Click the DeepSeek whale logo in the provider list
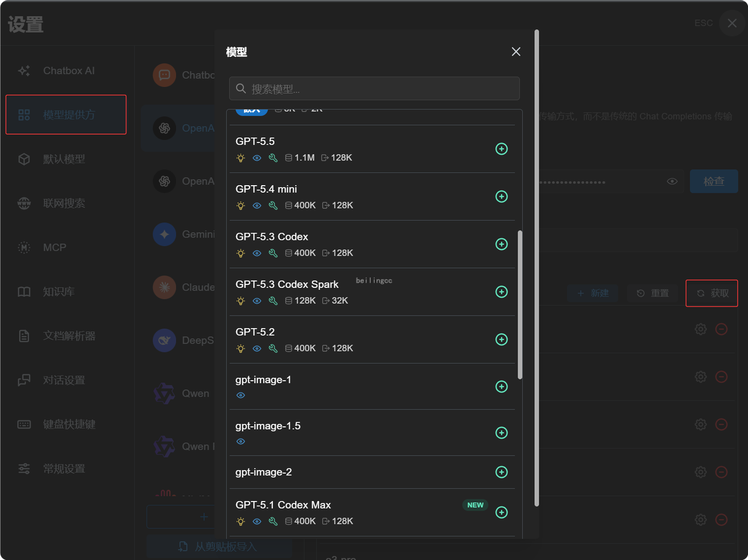 pyautogui.click(x=164, y=340)
